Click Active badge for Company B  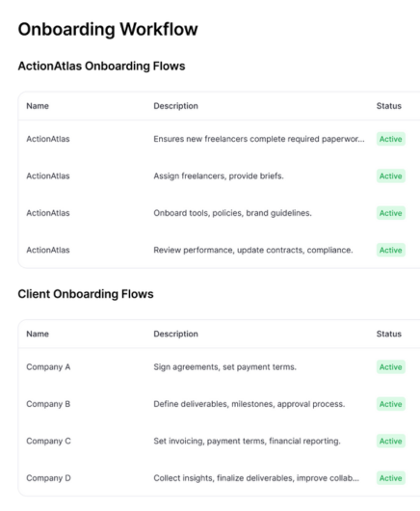[x=391, y=404]
